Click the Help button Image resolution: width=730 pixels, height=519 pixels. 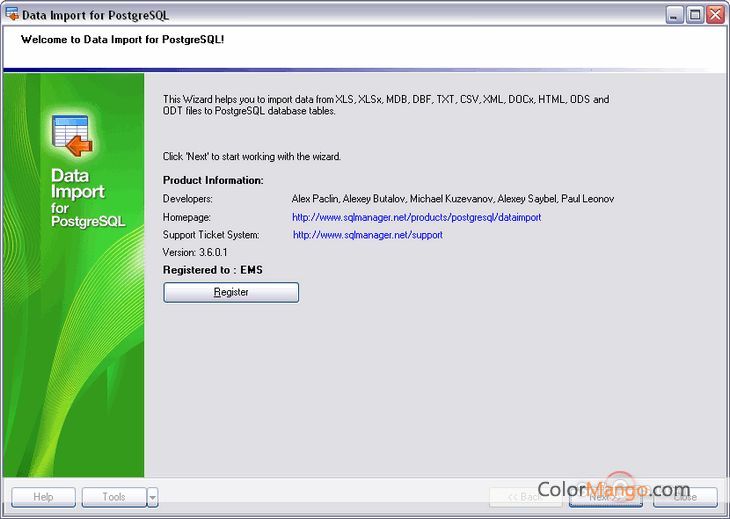[43, 497]
